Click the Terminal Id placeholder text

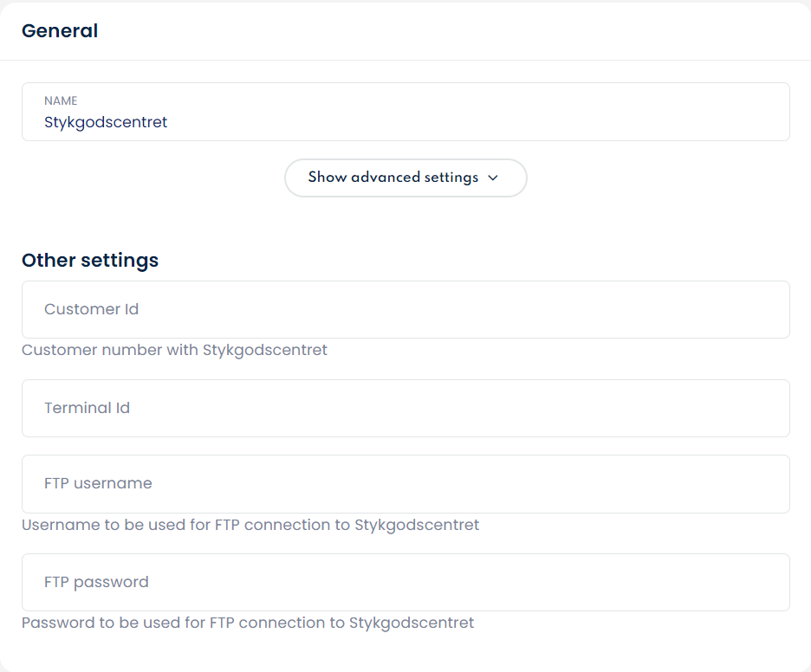[x=87, y=408]
